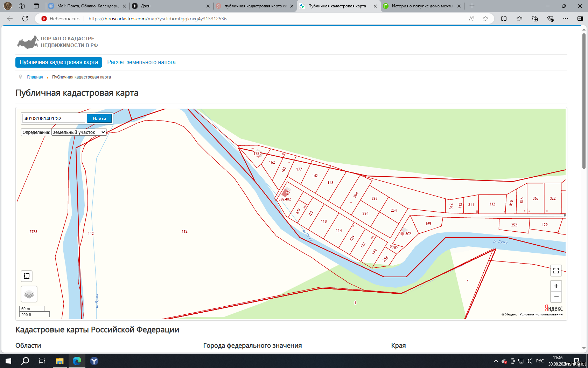Zoom out on the cadastral map
Image resolution: width=588 pixels, height=368 pixels.
(556, 297)
